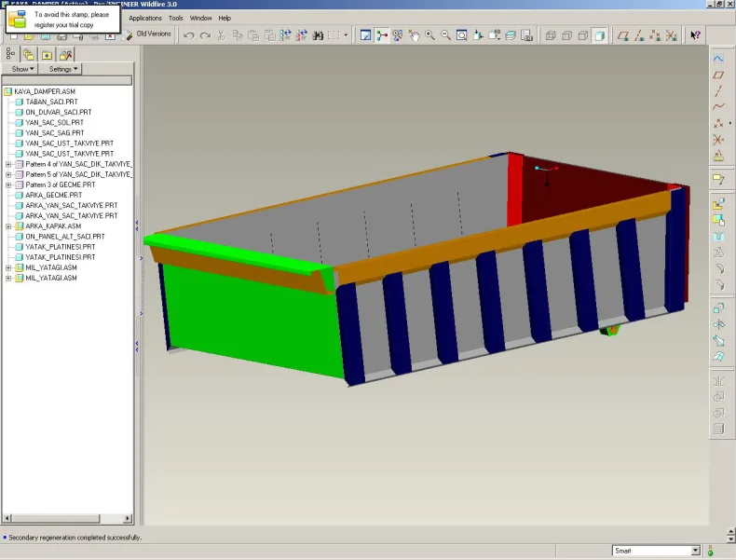Screen dimensions: 736x560
Task: Open the Folder Browser navigator tab
Action: 28,54
